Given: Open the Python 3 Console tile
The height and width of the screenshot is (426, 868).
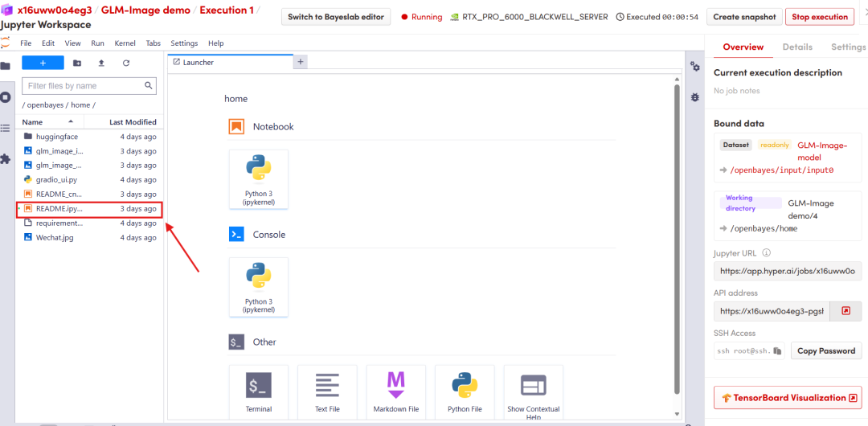Looking at the screenshot, I should [259, 287].
